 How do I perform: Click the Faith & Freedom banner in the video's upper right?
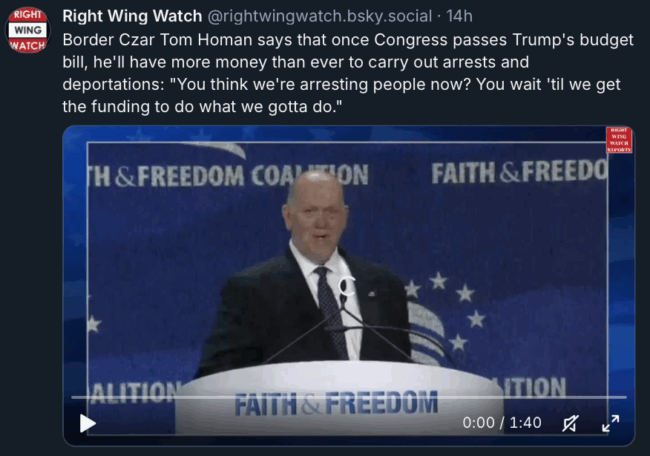point(519,172)
